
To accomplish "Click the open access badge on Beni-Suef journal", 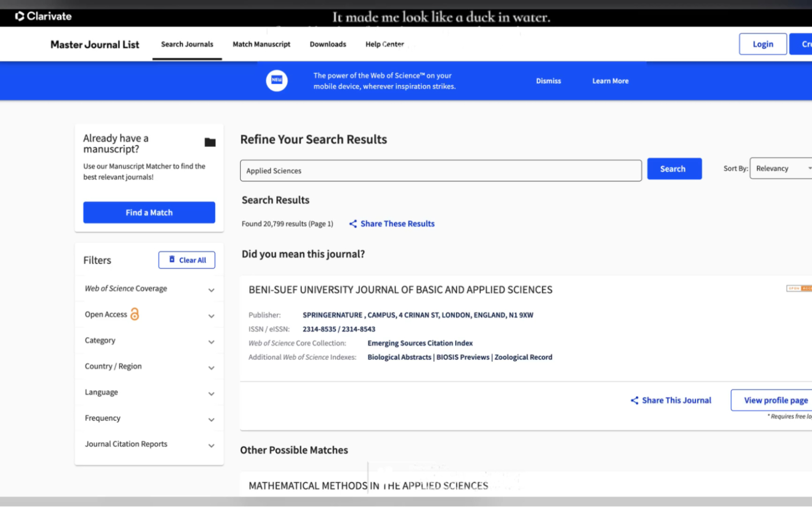I will [799, 288].
